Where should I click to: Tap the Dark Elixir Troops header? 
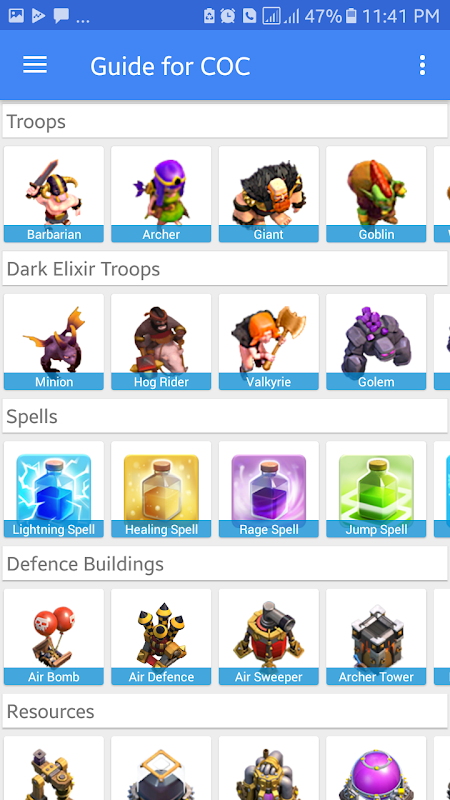pyautogui.click(x=225, y=269)
